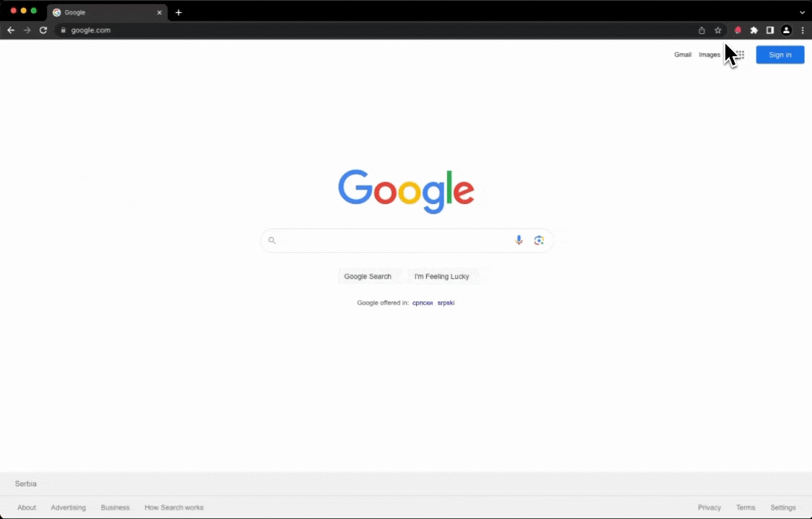Image resolution: width=812 pixels, height=519 pixels.
Task: Open the Chrome profile avatar
Action: (x=786, y=30)
